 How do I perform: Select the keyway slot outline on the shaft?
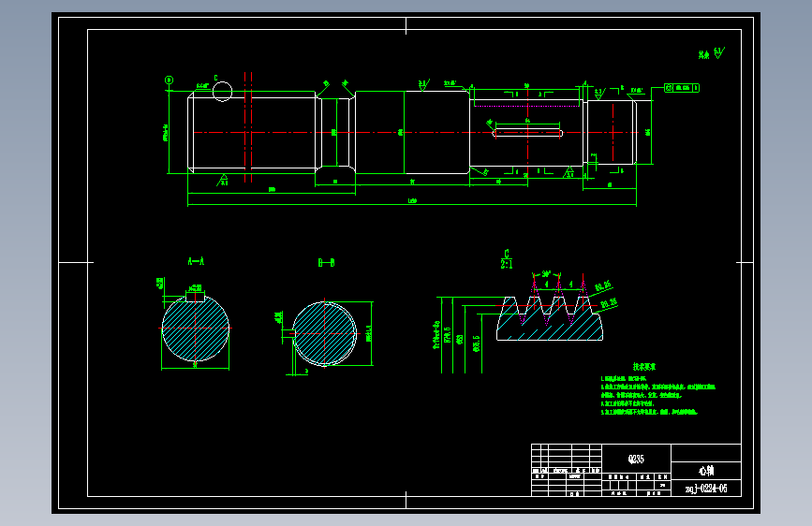pos(527,133)
